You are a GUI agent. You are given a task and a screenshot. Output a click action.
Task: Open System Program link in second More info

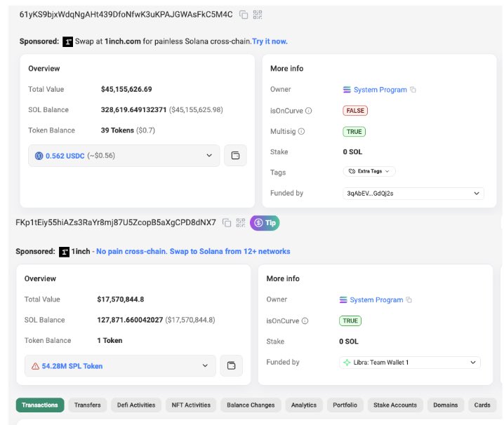coord(376,299)
